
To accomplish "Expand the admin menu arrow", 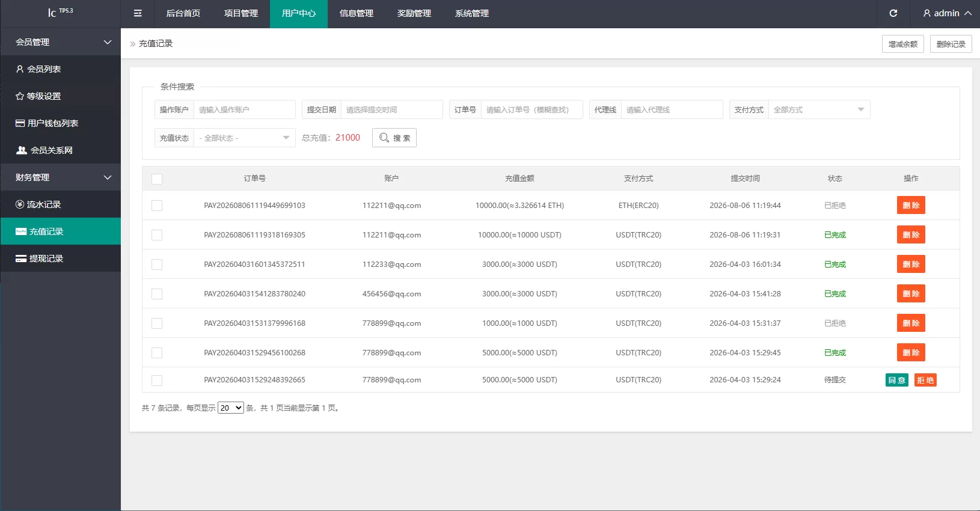I will click(968, 13).
